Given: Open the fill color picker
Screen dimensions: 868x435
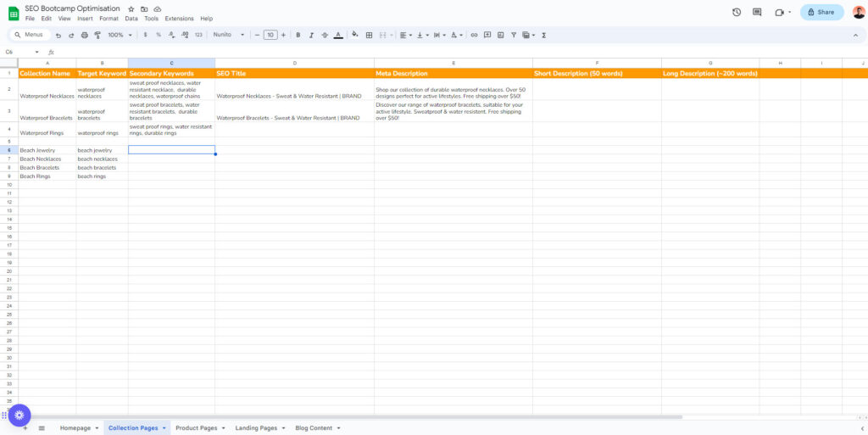Looking at the screenshot, I should coord(355,35).
